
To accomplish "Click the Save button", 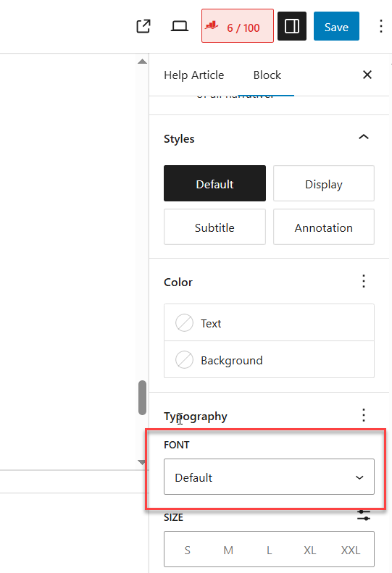I will pos(336,26).
